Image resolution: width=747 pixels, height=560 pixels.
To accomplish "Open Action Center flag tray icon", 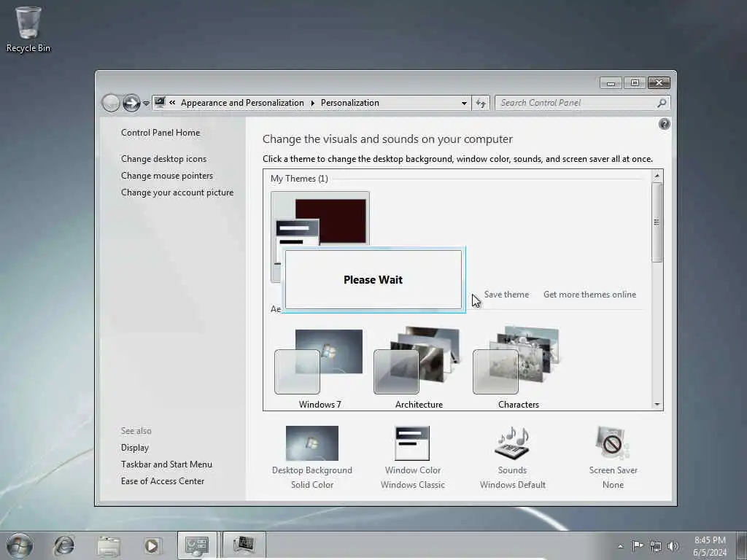I will pyautogui.click(x=637, y=545).
